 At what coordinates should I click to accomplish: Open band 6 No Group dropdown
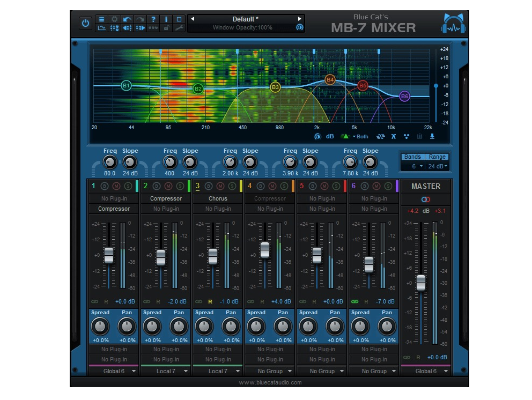click(x=374, y=371)
